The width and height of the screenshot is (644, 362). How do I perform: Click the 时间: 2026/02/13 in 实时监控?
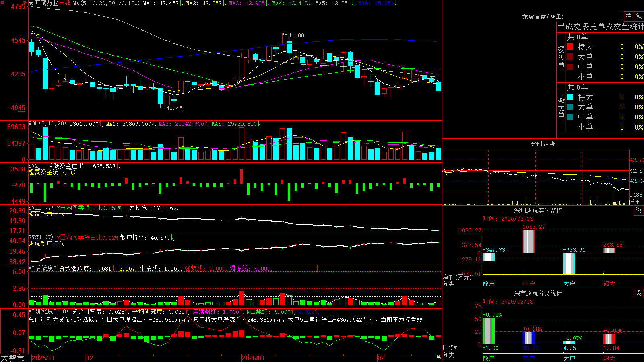point(508,219)
